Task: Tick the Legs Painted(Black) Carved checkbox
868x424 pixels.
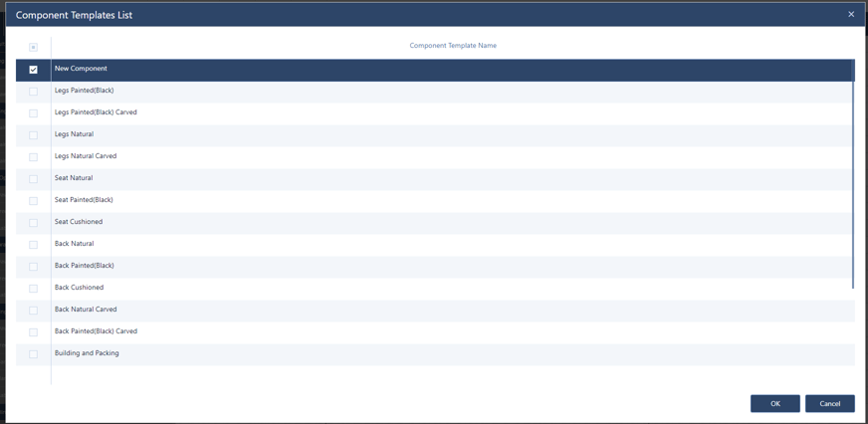Action: [x=33, y=113]
